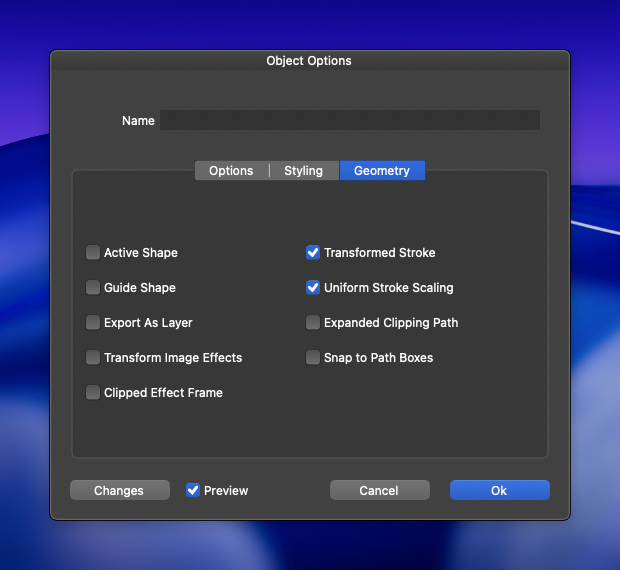The height and width of the screenshot is (570, 620).
Task: Click the Changes button
Action: [119, 490]
